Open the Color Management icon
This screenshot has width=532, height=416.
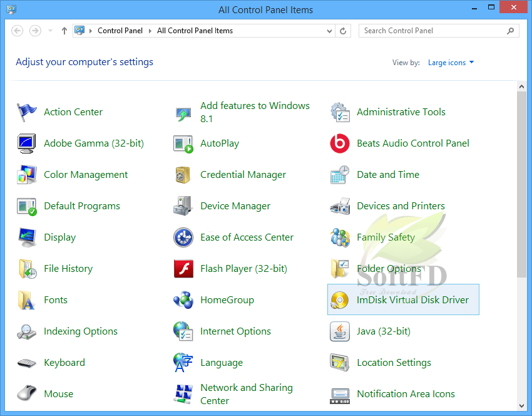[26, 175]
